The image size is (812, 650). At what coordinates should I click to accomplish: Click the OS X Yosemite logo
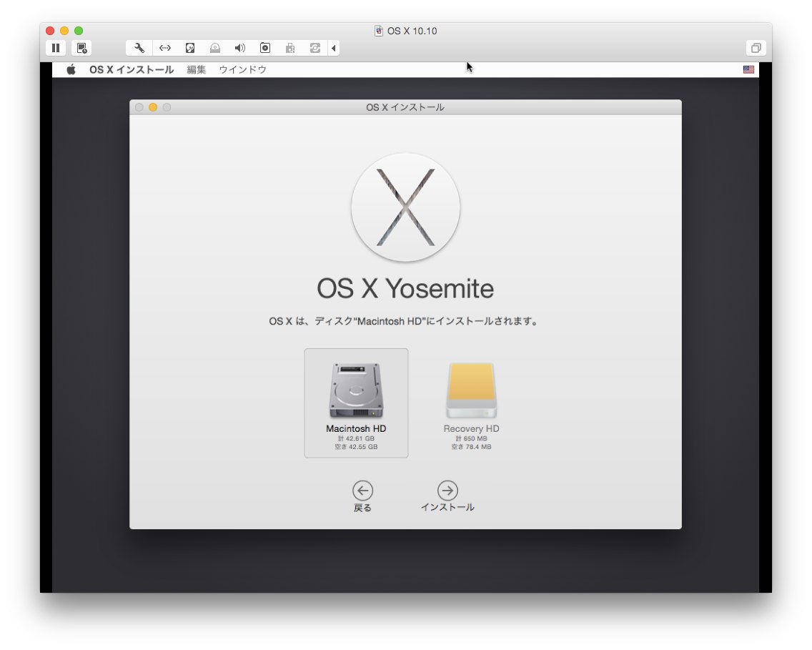click(x=405, y=207)
